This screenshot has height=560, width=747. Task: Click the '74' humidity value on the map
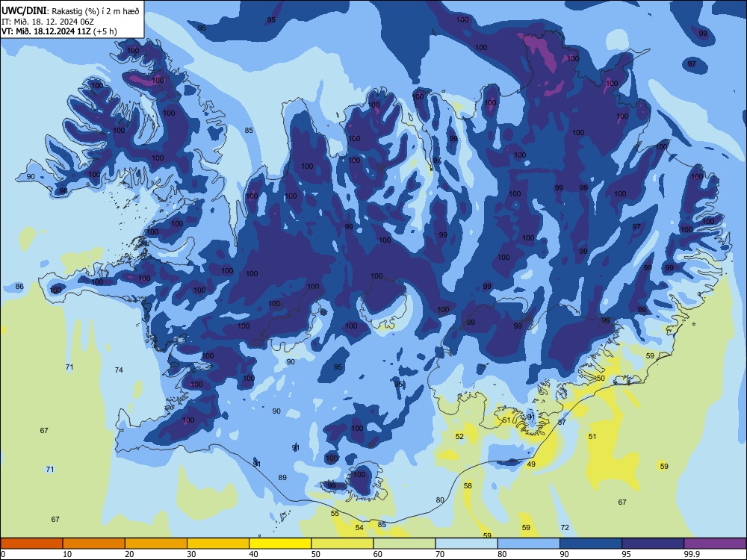pyautogui.click(x=119, y=370)
